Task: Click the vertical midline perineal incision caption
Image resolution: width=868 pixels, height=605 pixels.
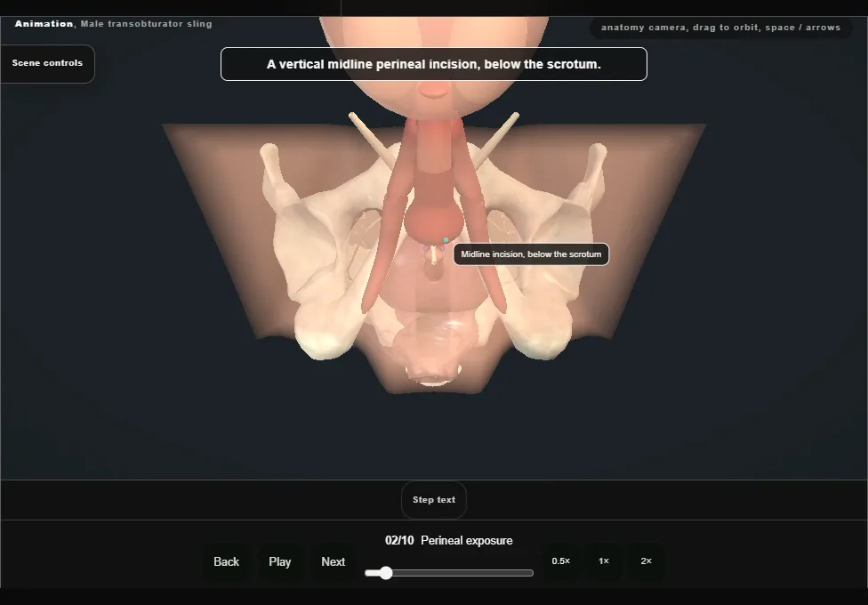Action: click(x=434, y=64)
